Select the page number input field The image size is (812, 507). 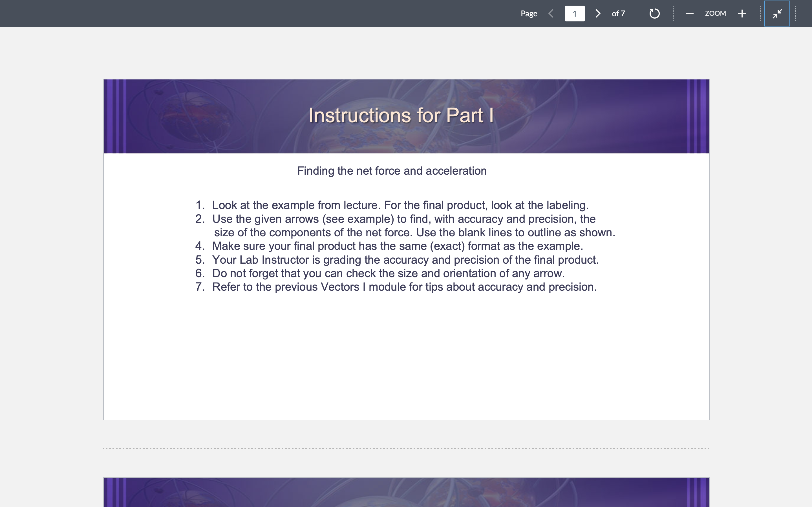tap(575, 14)
